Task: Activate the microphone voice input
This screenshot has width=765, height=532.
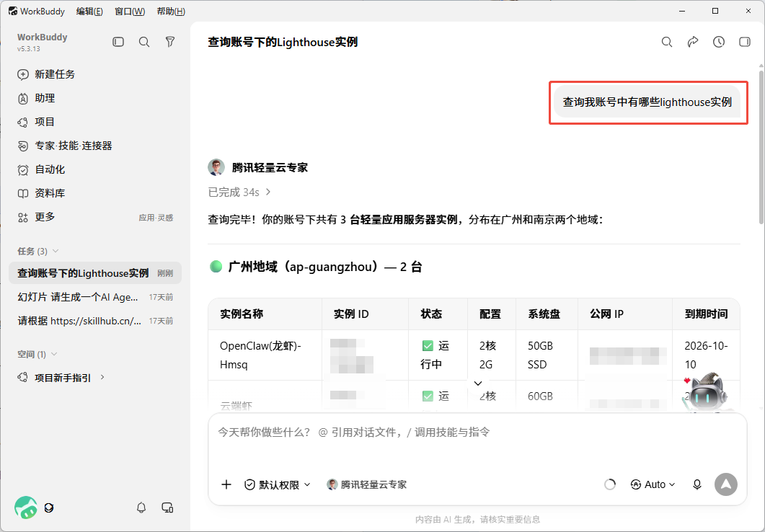Action: point(697,484)
